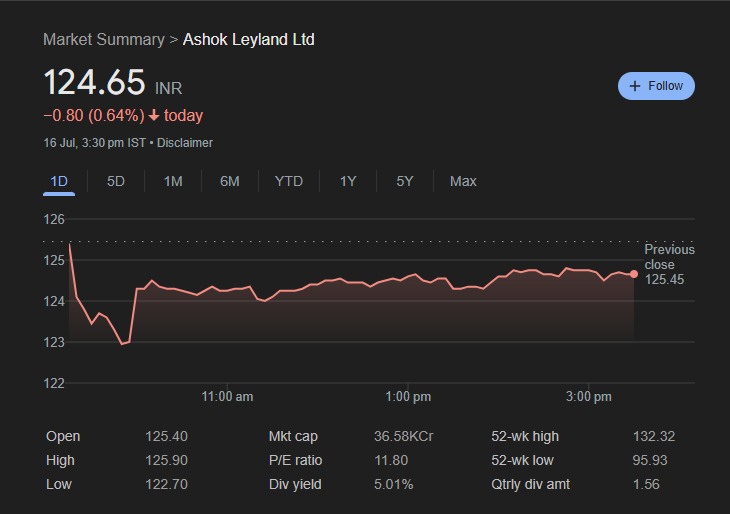Click the 16 Jul, 3:30 pm IST timestamp
Viewport: 730px width, 514px height.
tap(95, 143)
